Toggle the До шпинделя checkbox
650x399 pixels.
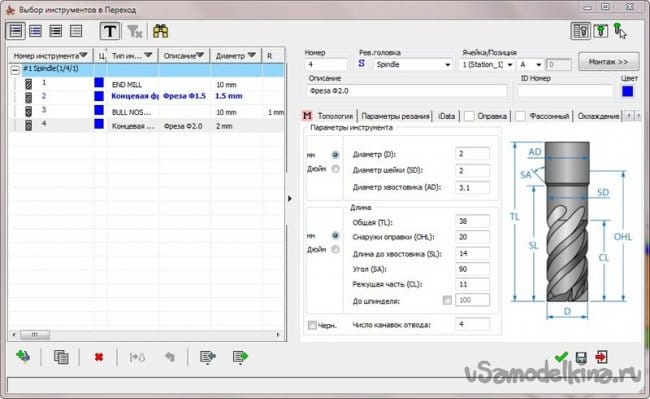coord(447,300)
